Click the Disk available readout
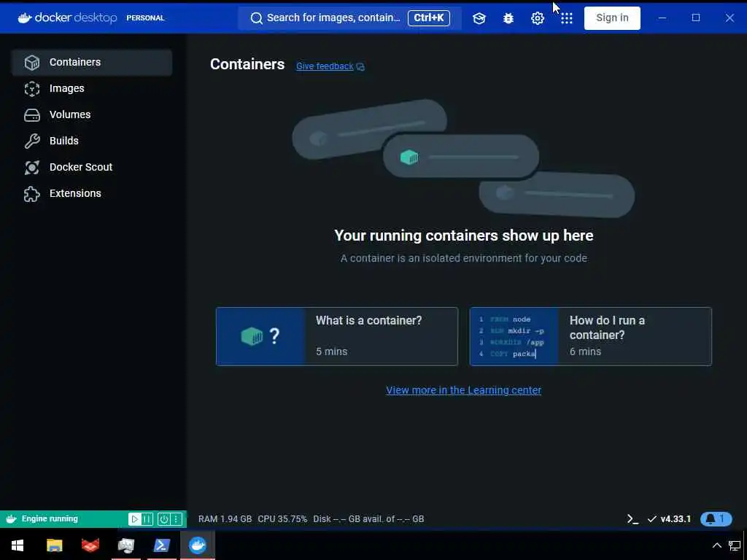Viewport: 747px width, 560px height. pyautogui.click(x=368, y=519)
